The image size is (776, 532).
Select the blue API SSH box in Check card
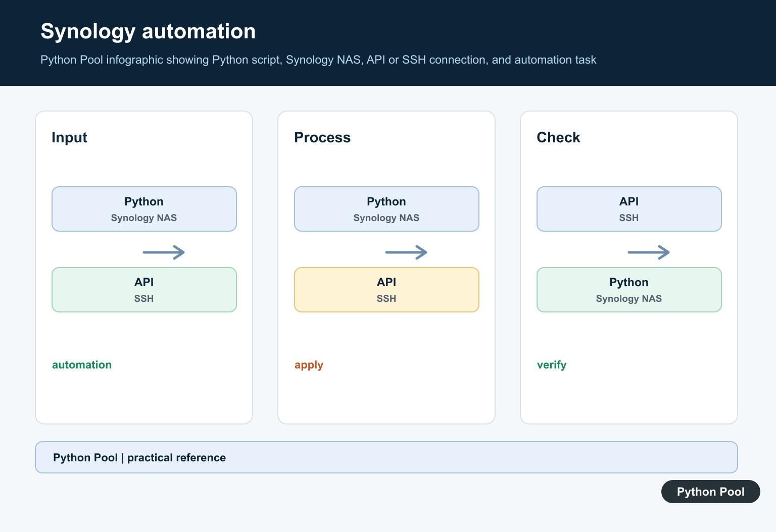[x=629, y=209]
